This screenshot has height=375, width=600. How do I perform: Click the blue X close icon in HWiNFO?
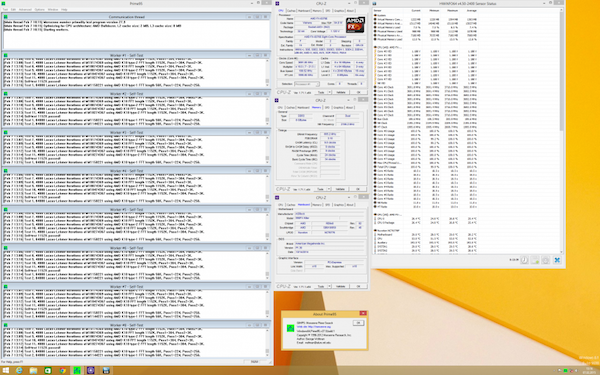[x=557, y=260]
